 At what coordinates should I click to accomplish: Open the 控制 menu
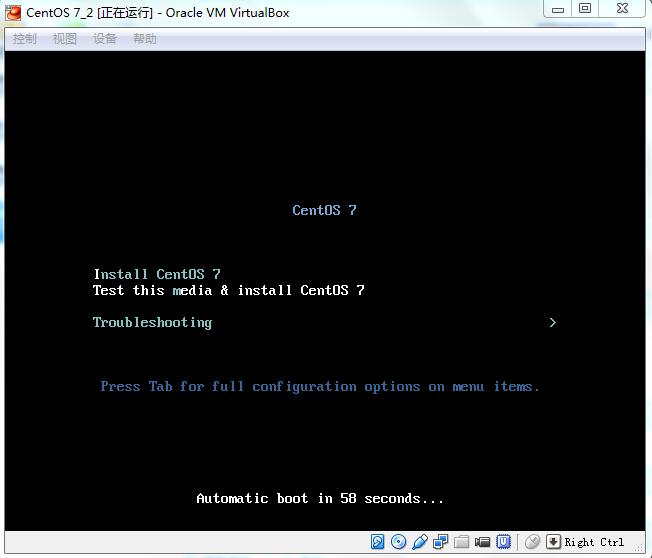(25, 39)
